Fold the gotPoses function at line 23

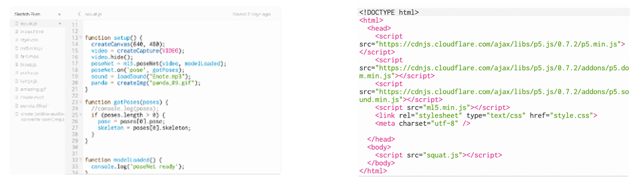(x=81, y=102)
